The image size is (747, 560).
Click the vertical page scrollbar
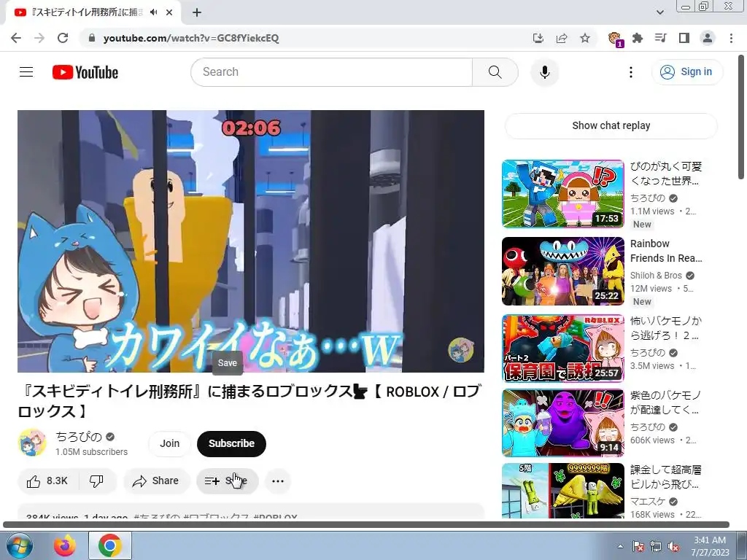(x=741, y=117)
